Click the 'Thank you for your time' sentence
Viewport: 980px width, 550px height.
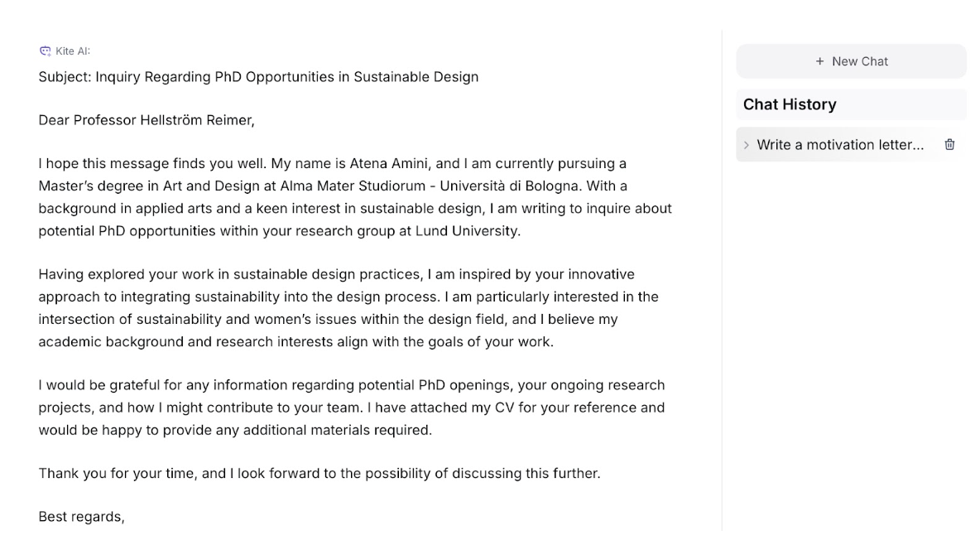tap(319, 474)
